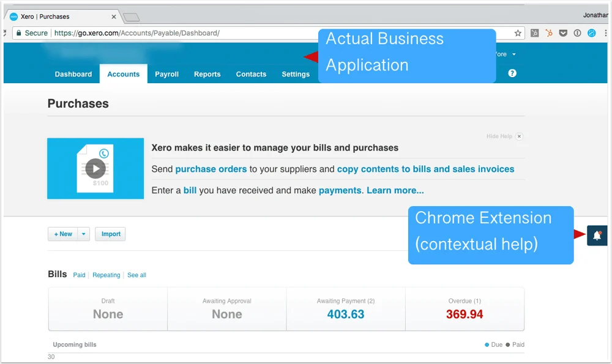Click the Paid chart legend entry

(515, 344)
